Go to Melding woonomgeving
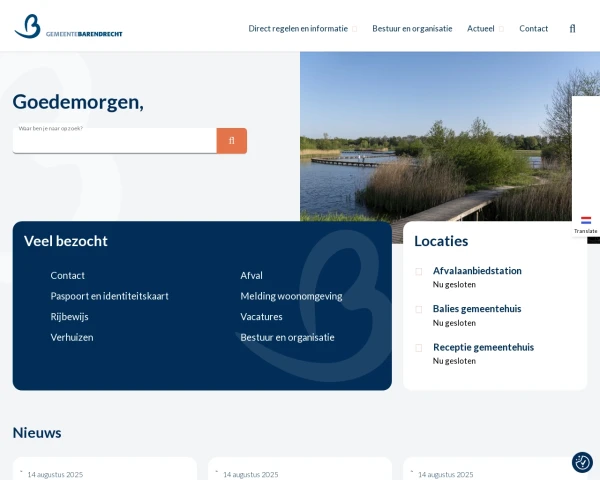600x480 pixels. click(291, 296)
